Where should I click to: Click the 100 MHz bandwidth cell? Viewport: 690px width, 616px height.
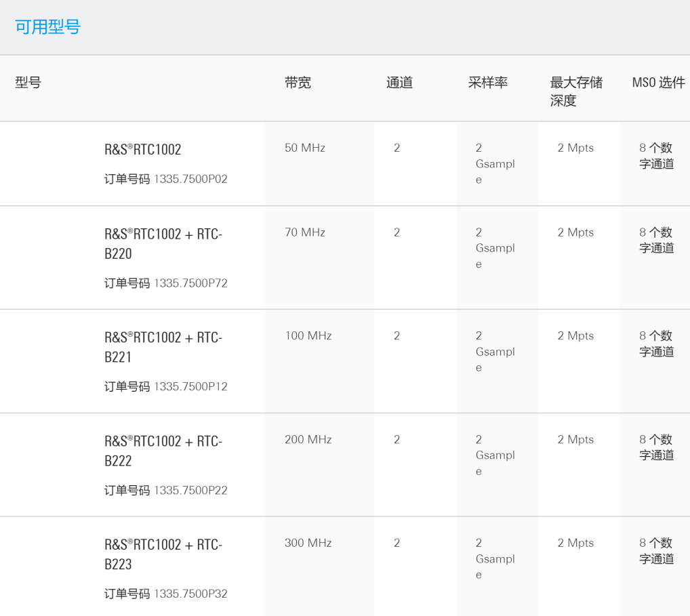(x=308, y=335)
